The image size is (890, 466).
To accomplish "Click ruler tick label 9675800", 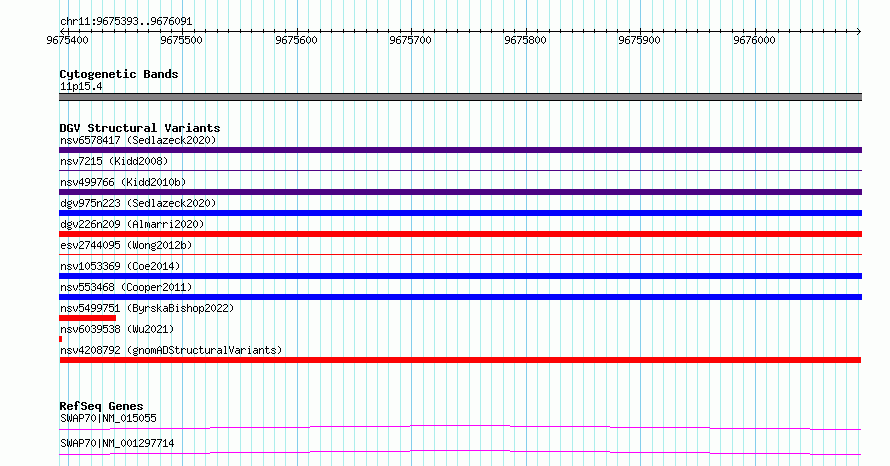I will click(x=526, y=40).
